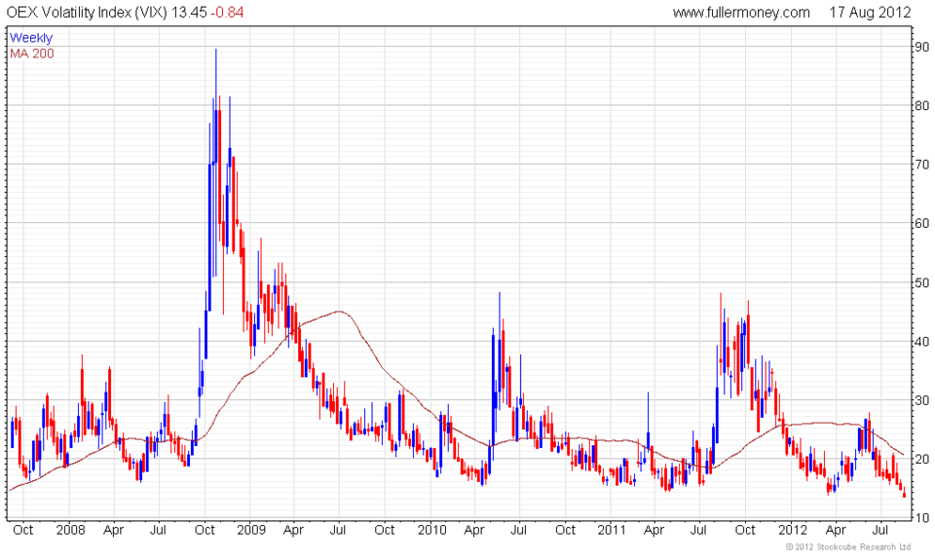This screenshot has width=935, height=560.
Task: Click the 40 label on the price axis
Action: coord(922,341)
